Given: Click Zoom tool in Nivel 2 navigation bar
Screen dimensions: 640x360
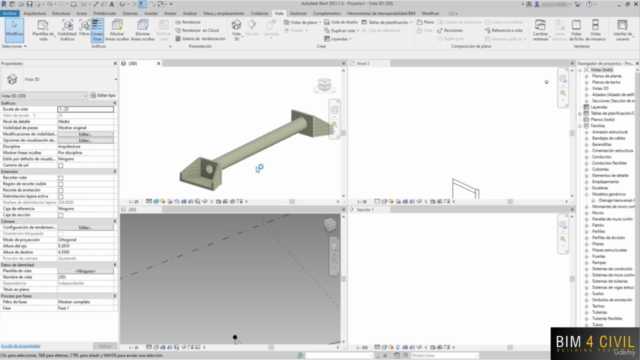Looking at the screenshot, I should pyautogui.click(x=563, y=94).
